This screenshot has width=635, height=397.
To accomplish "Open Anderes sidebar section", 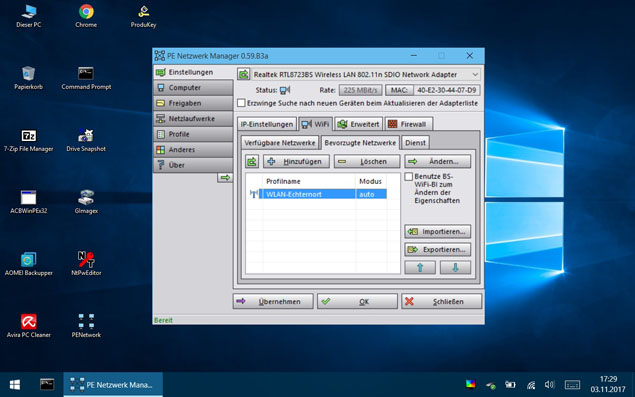I will [193, 149].
